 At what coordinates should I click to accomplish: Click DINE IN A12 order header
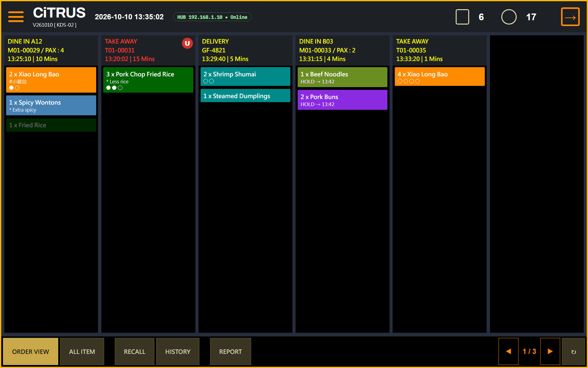click(x=51, y=50)
